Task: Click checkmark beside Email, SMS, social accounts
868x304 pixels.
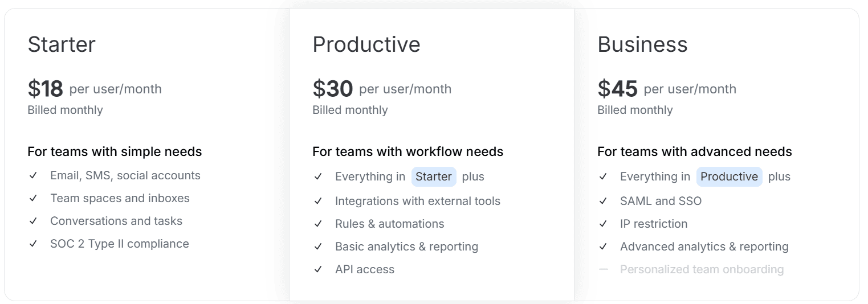Action: (x=33, y=175)
